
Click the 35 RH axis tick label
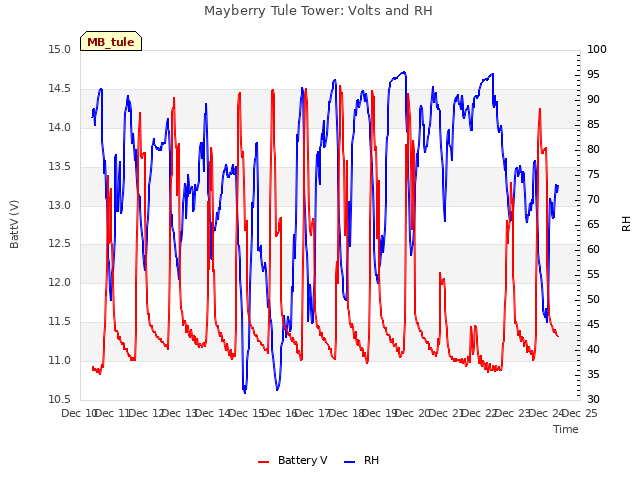click(593, 374)
